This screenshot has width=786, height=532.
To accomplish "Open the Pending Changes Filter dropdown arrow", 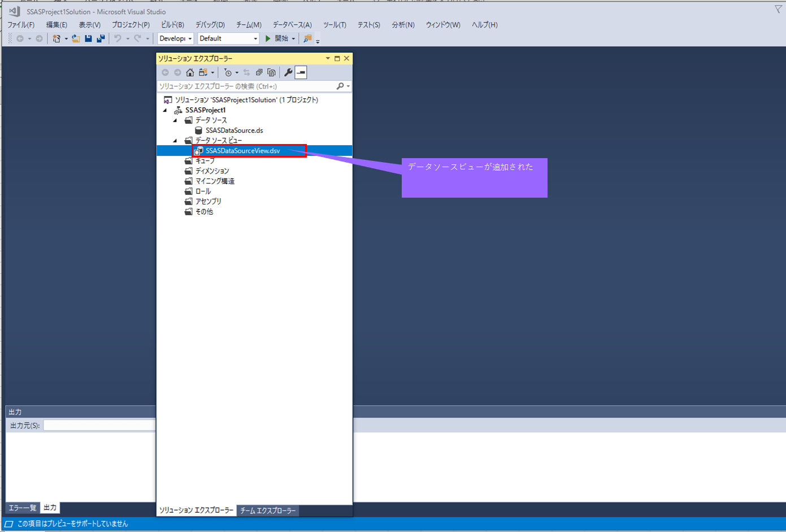I will [x=237, y=72].
